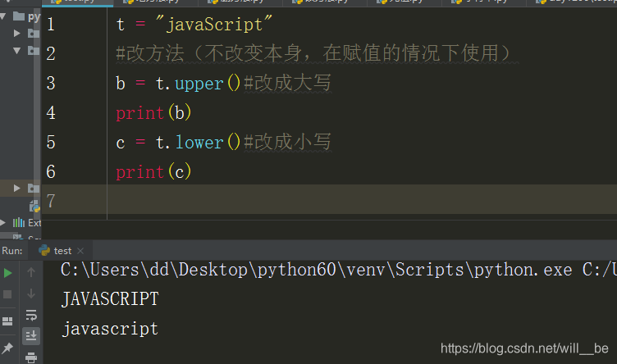The width and height of the screenshot is (617, 364).
Task: Click the variable b on line 3
Action: 121,84
